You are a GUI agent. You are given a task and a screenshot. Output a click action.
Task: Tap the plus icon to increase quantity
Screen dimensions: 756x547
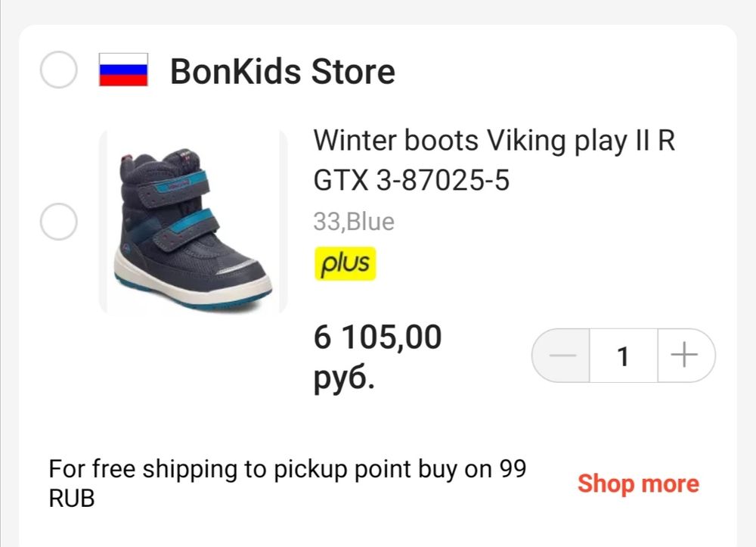click(684, 356)
